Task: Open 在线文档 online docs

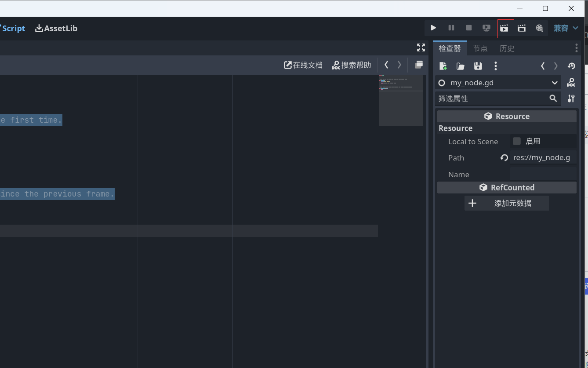Action: [303, 65]
